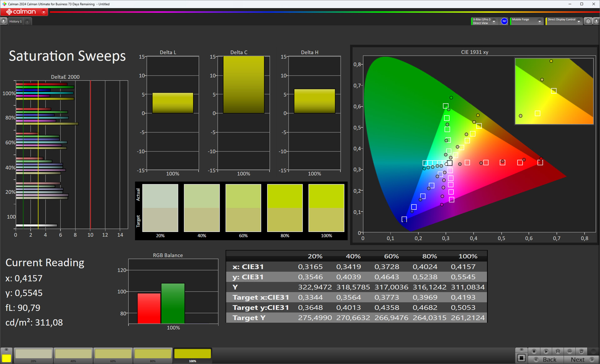
Task: Click the single read bracket icon
Action: 558,351
